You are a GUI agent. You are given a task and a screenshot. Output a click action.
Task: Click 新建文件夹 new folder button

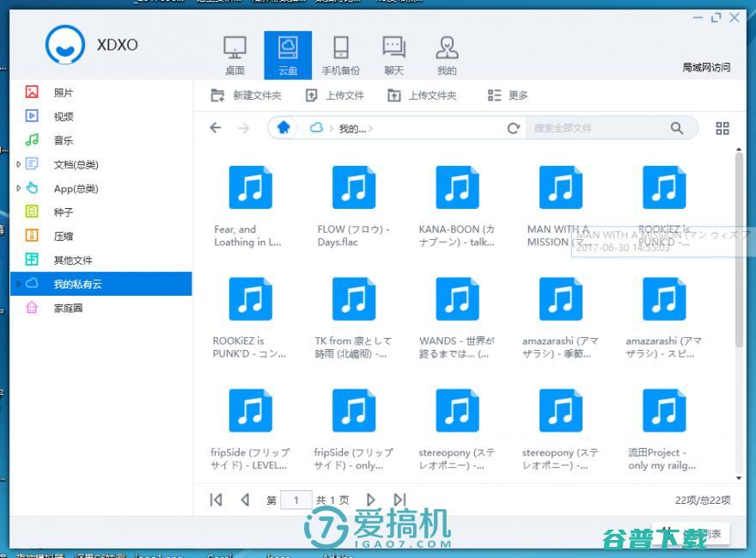tap(246, 95)
